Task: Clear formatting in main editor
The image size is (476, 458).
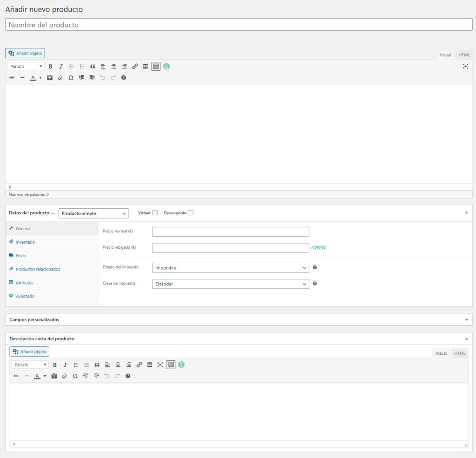Action: (x=60, y=78)
